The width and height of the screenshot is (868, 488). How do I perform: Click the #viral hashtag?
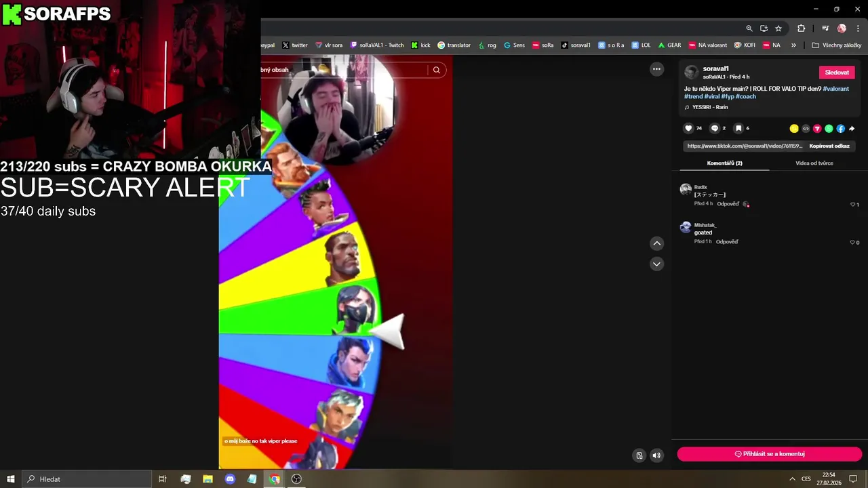click(712, 96)
